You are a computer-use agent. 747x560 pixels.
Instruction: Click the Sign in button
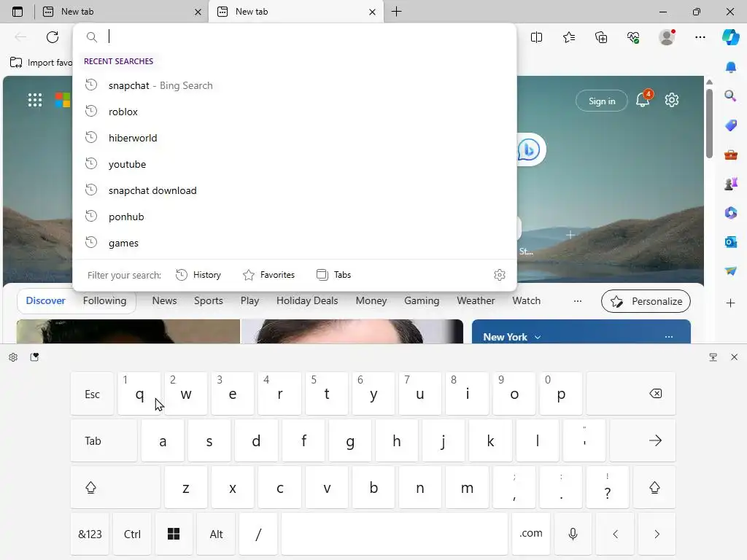[602, 101]
